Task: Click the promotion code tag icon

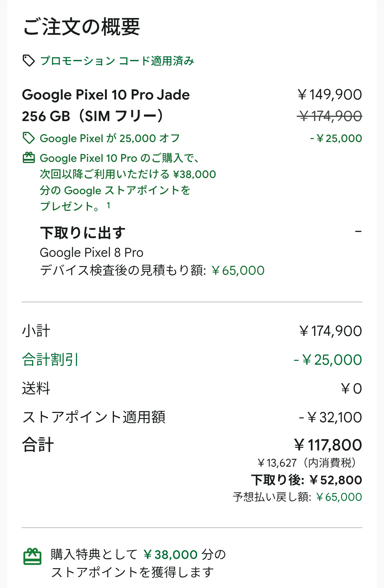Action: point(29,61)
